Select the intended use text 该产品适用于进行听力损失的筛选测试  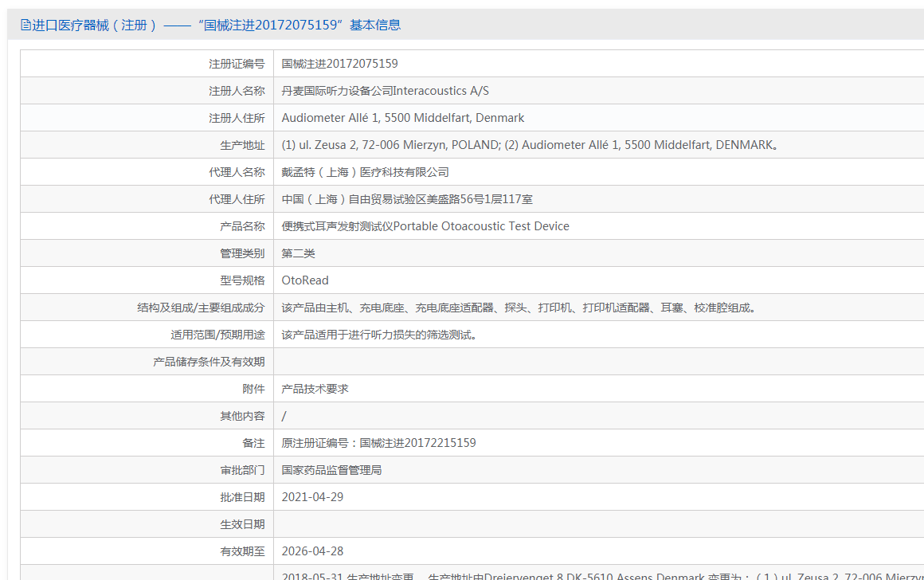point(380,335)
